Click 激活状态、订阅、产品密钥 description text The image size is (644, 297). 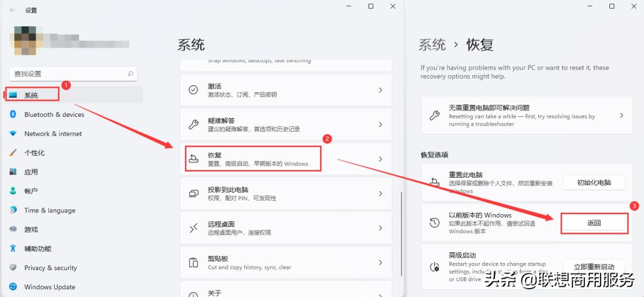coord(242,94)
